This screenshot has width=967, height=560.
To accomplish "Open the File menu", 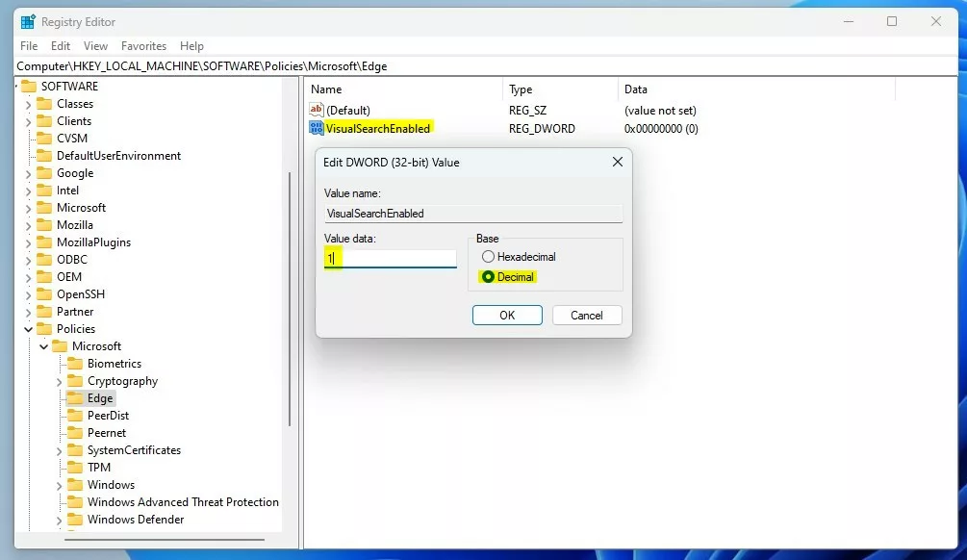I will [x=29, y=45].
